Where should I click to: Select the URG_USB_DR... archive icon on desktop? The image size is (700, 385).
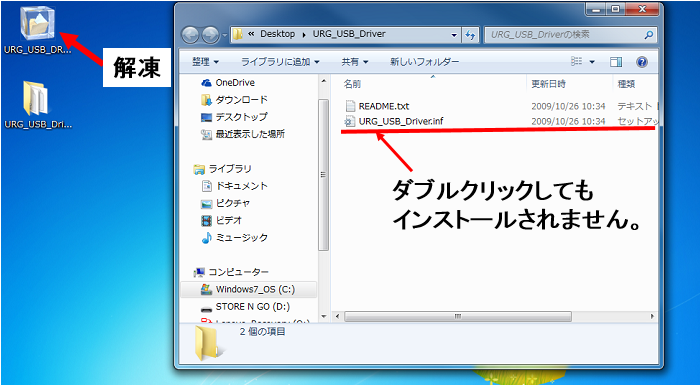pyautogui.click(x=38, y=30)
